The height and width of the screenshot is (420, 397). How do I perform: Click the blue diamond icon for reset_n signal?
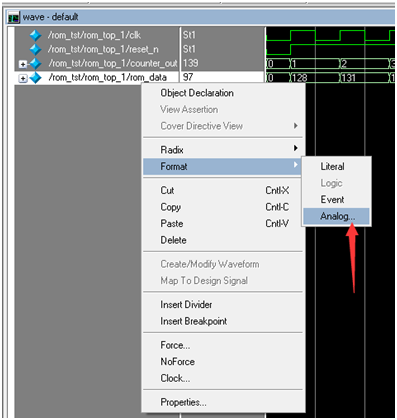click(x=35, y=49)
